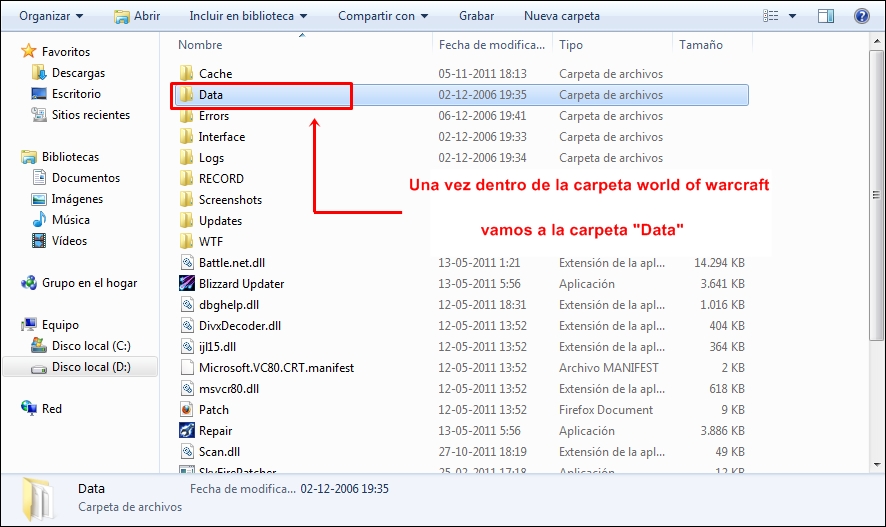Select Battle.net.dll file icon
886x527 pixels.
[x=187, y=263]
